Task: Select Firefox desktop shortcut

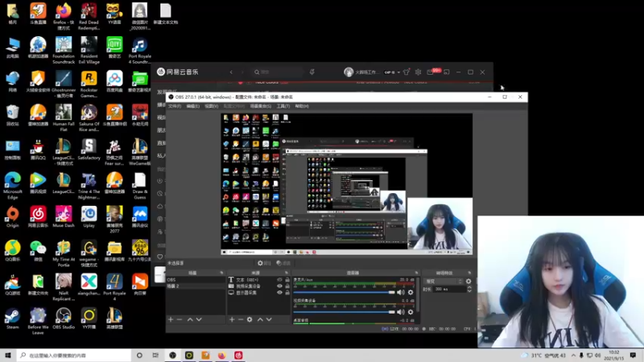Action: tap(64, 16)
